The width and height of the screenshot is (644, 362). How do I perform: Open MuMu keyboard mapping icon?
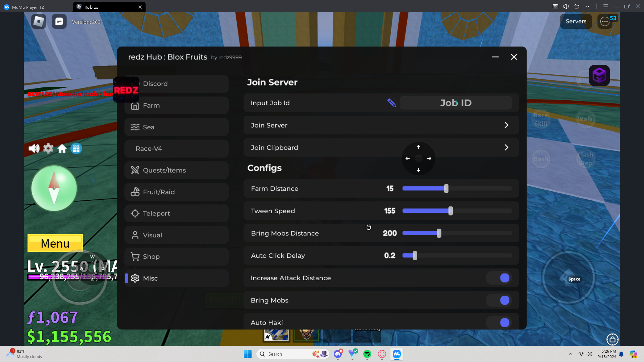555,6
